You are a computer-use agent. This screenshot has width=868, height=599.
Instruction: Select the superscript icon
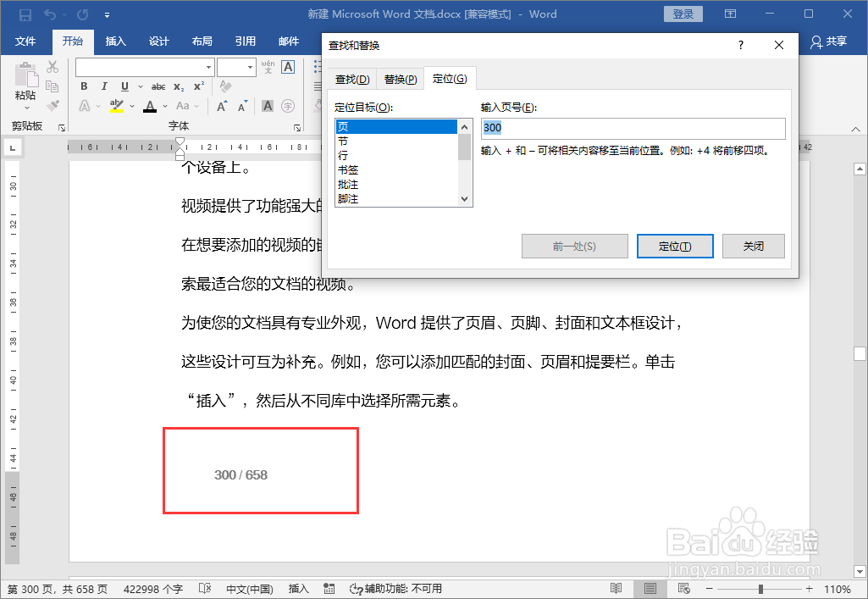click(x=198, y=86)
